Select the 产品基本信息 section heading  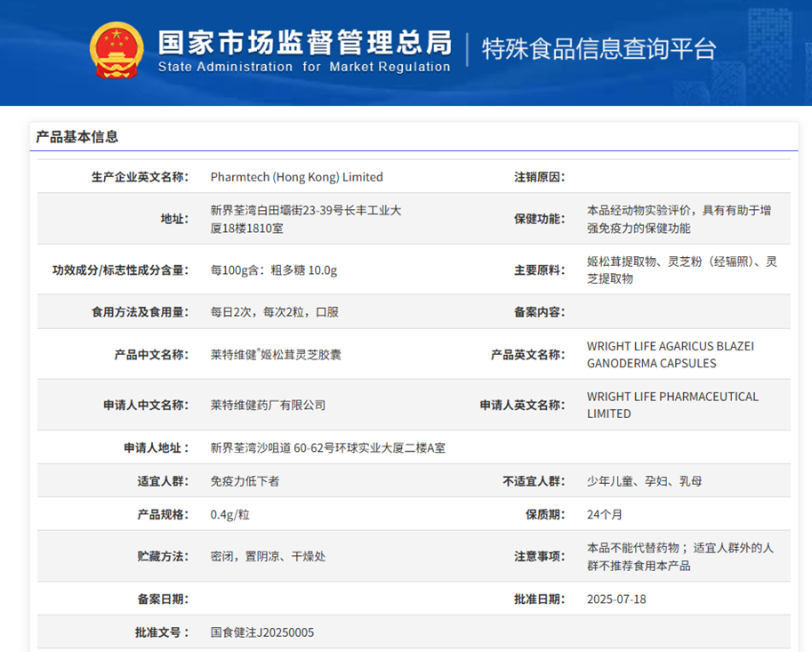tap(76, 137)
